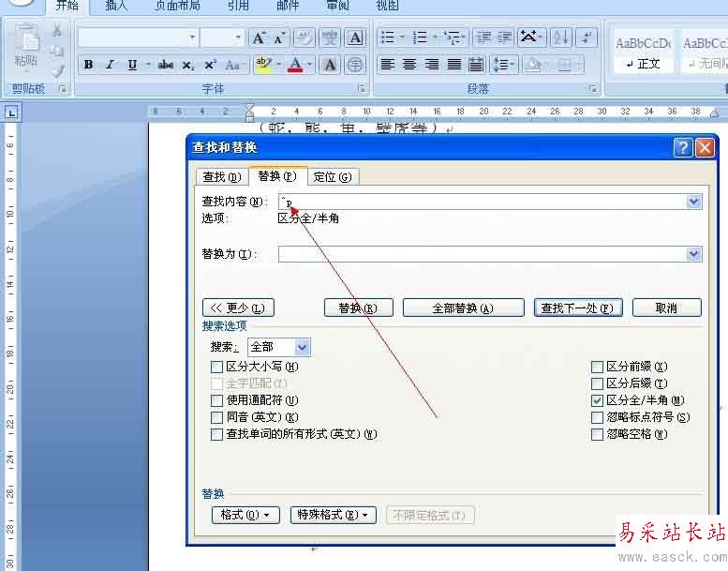Expand Replace with history dropdown
The height and width of the screenshot is (571, 728).
693,254
